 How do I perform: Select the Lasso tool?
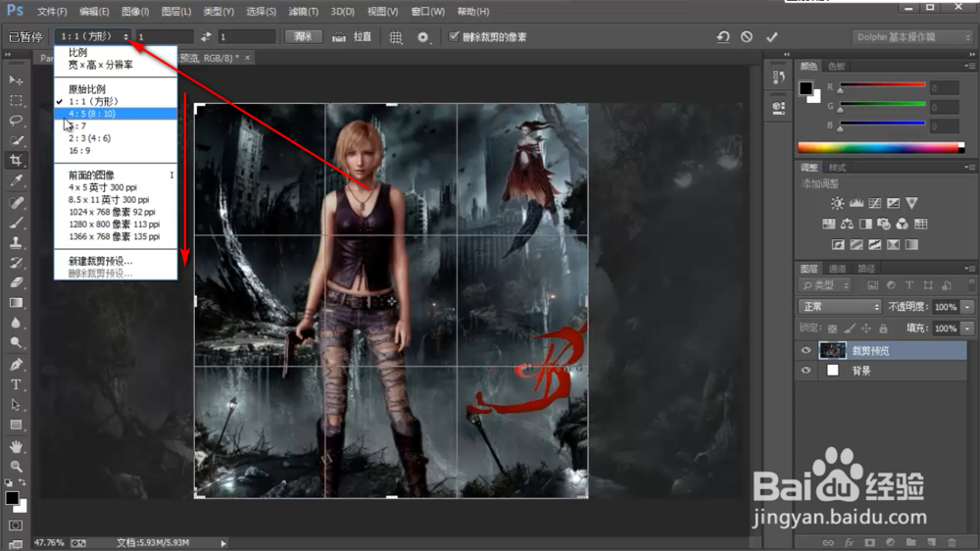pyautogui.click(x=16, y=120)
